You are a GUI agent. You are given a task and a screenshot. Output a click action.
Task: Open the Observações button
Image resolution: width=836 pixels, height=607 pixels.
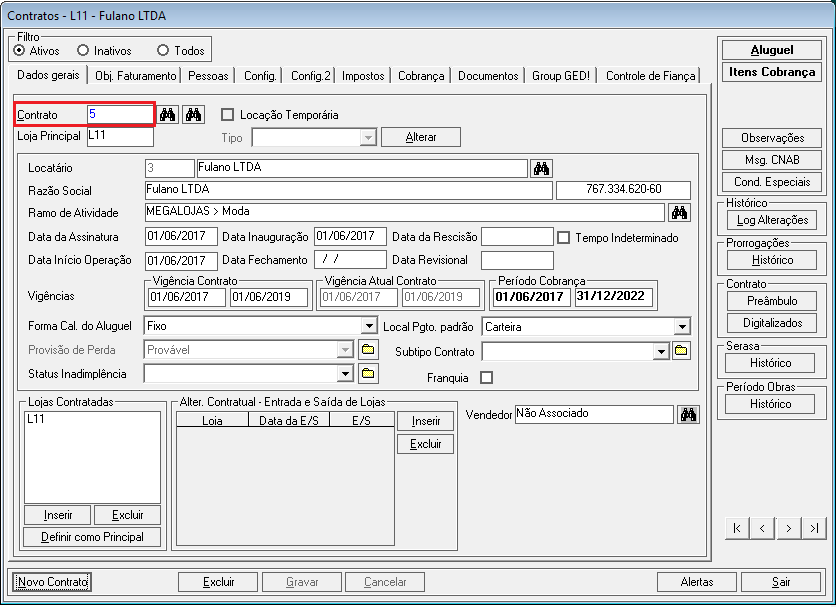pyautogui.click(x=772, y=138)
